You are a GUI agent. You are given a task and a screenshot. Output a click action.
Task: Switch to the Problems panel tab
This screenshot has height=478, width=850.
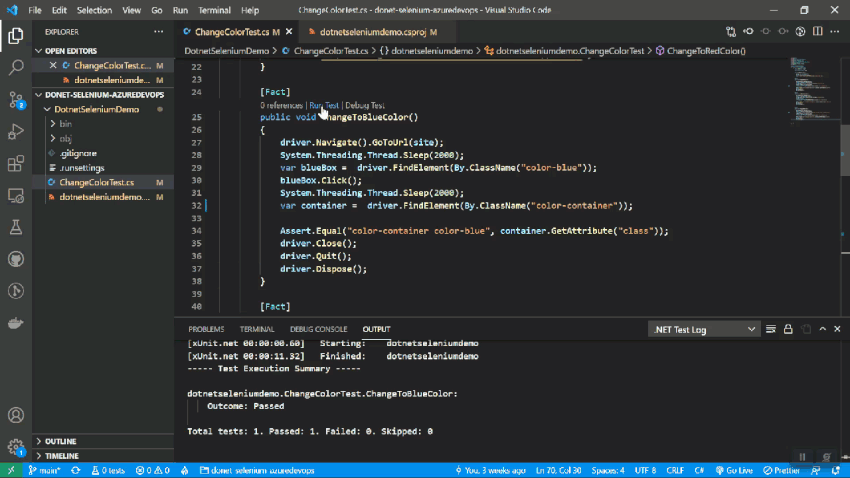click(206, 330)
